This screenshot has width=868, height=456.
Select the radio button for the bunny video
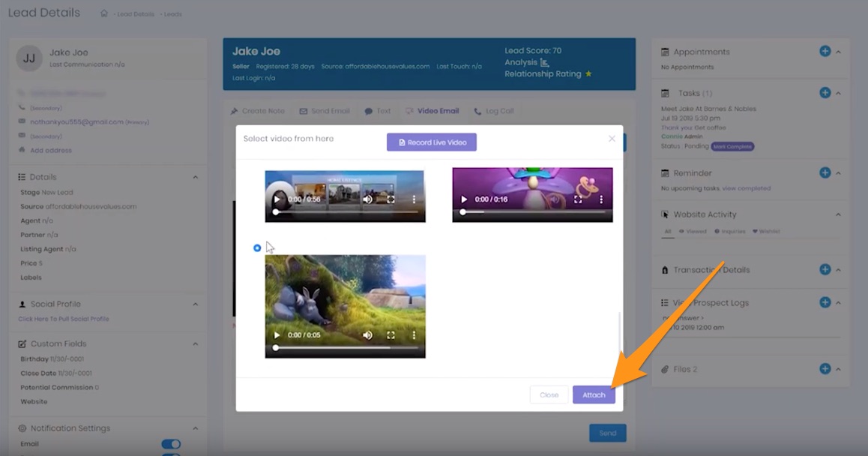[257, 248]
